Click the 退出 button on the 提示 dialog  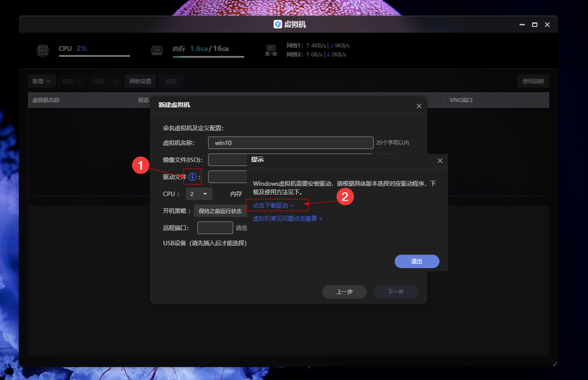tap(417, 261)
